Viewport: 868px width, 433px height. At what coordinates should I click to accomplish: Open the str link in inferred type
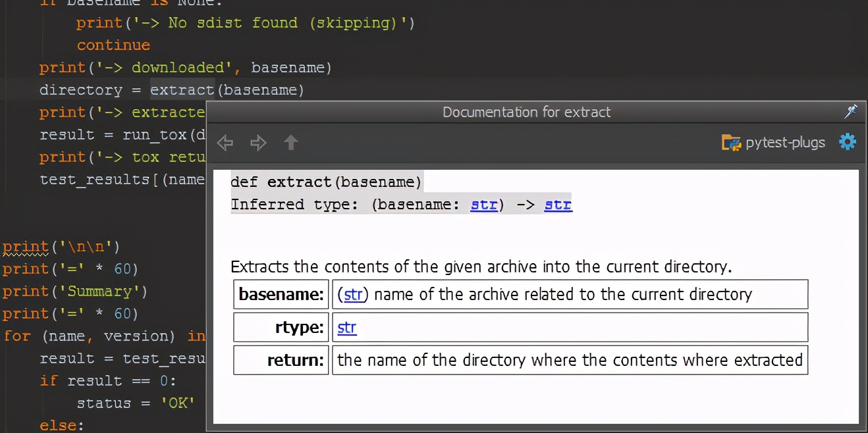[x=484, y=205]
